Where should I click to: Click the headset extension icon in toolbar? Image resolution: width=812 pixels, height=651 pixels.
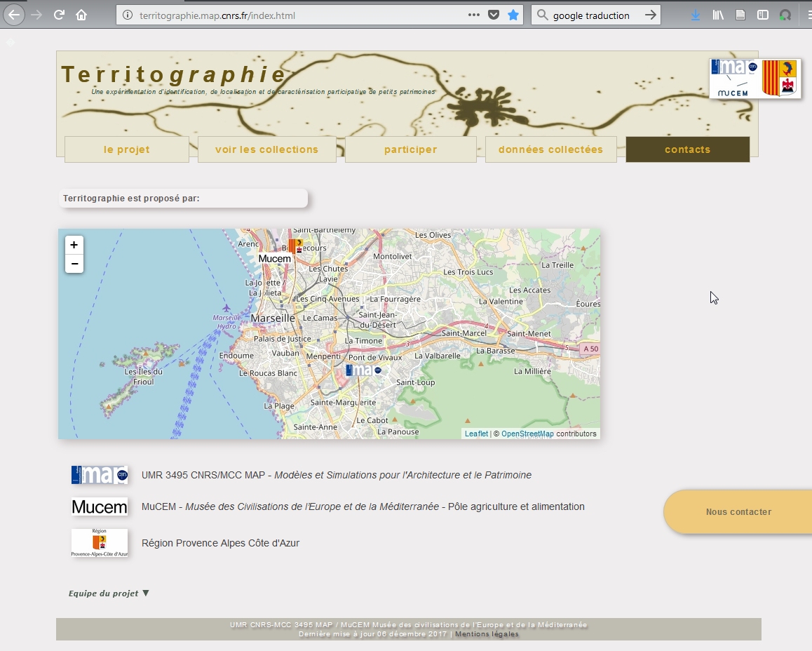(785, 15)
